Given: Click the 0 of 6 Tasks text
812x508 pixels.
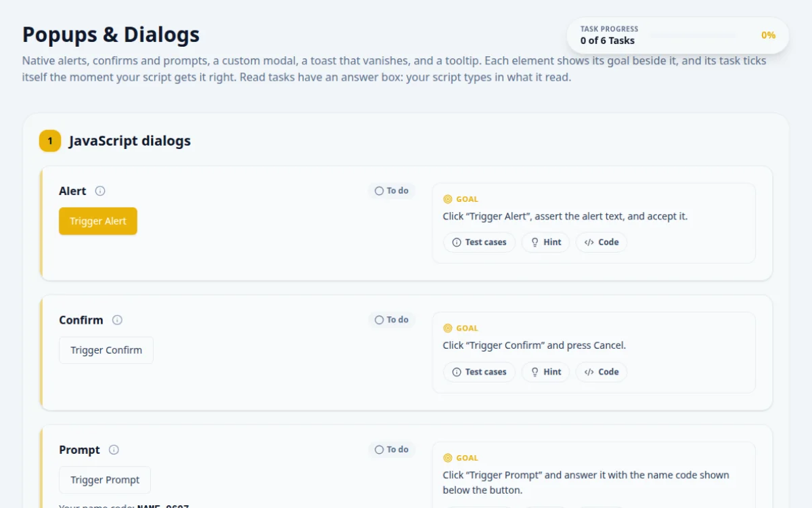Looking at the screenshot, I should 608,41.
